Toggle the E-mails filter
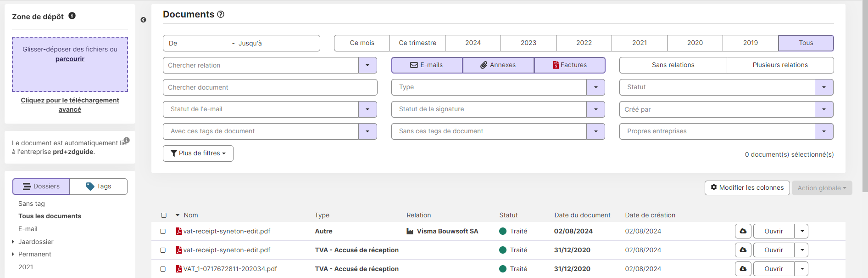 427,65
